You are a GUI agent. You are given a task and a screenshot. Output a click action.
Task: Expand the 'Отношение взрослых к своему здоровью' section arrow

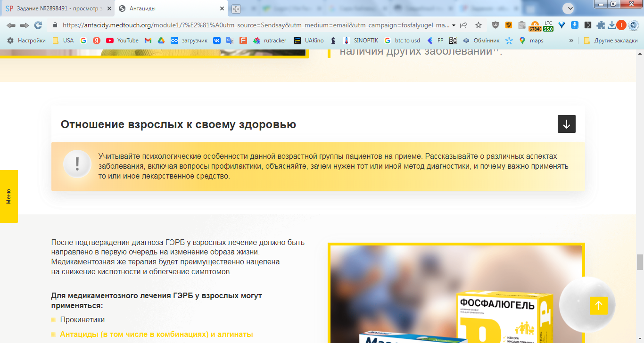coord(567,124)
